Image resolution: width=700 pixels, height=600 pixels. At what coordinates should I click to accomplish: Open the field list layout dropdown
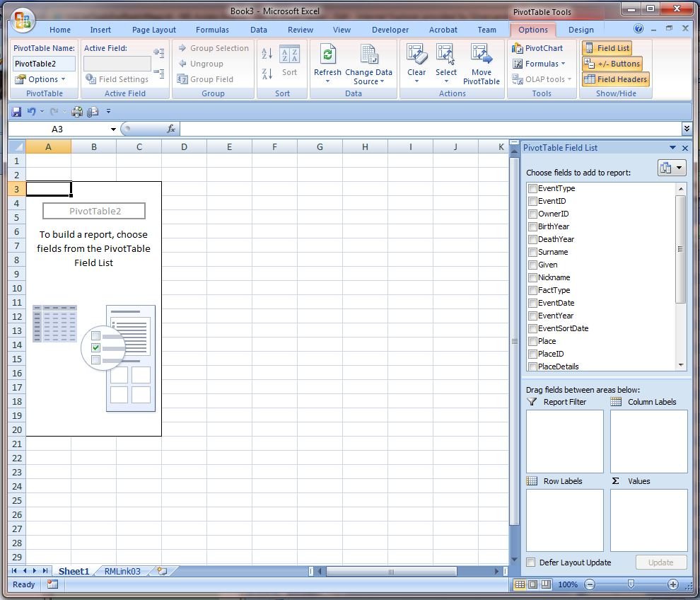tap(672, 168)
